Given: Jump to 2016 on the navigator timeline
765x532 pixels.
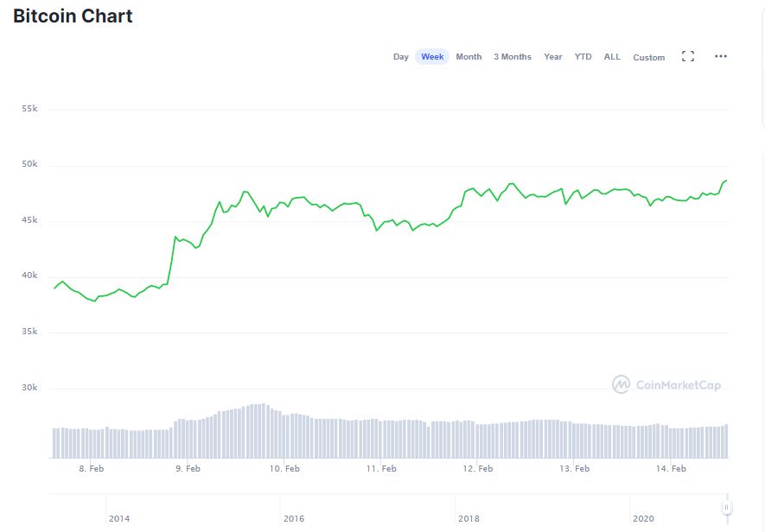Looking at the screenshot, I should coord(294,519).
